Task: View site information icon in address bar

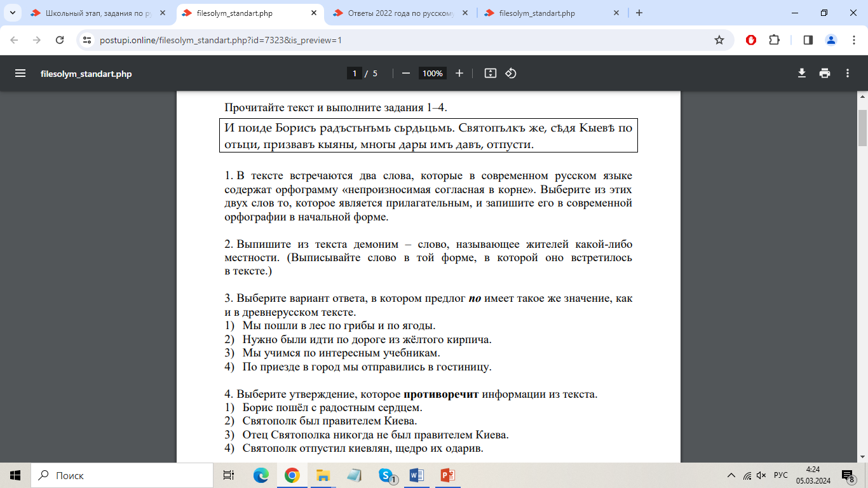Action: tap(88, 40)
